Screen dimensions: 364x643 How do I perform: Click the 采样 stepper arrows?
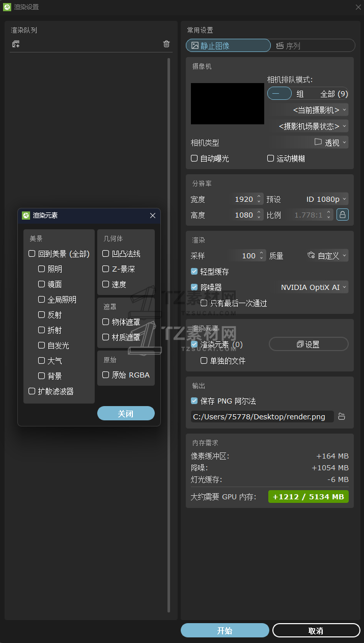tap(262, 256)
